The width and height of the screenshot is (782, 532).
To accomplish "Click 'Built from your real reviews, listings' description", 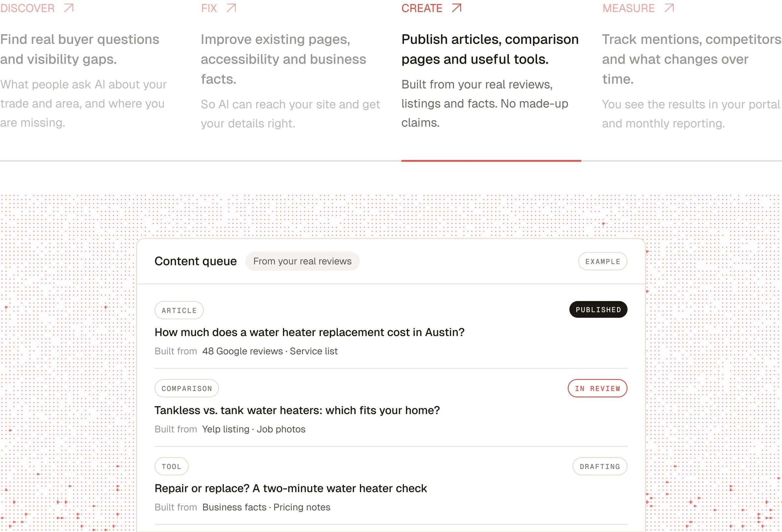I will pos(485,104).
